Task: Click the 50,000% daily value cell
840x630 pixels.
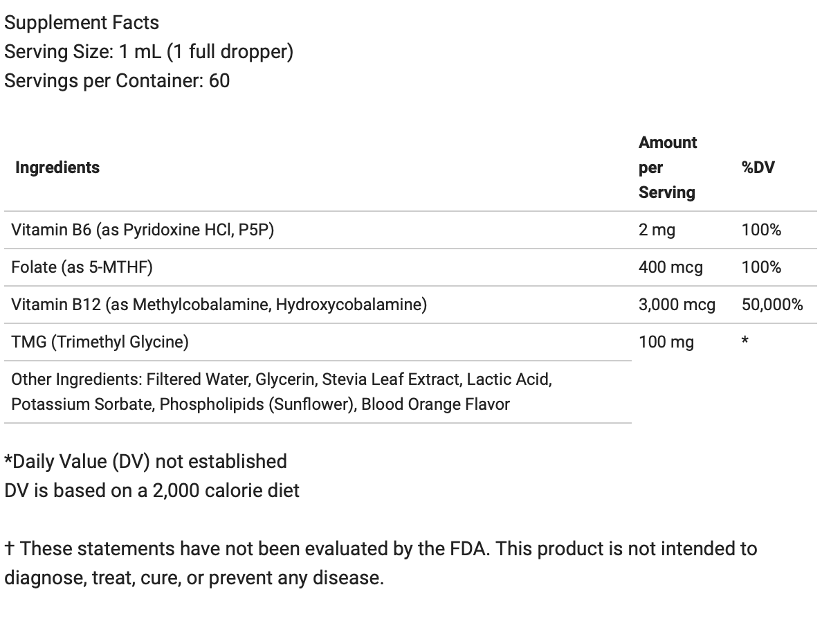Action: (772, 305)
